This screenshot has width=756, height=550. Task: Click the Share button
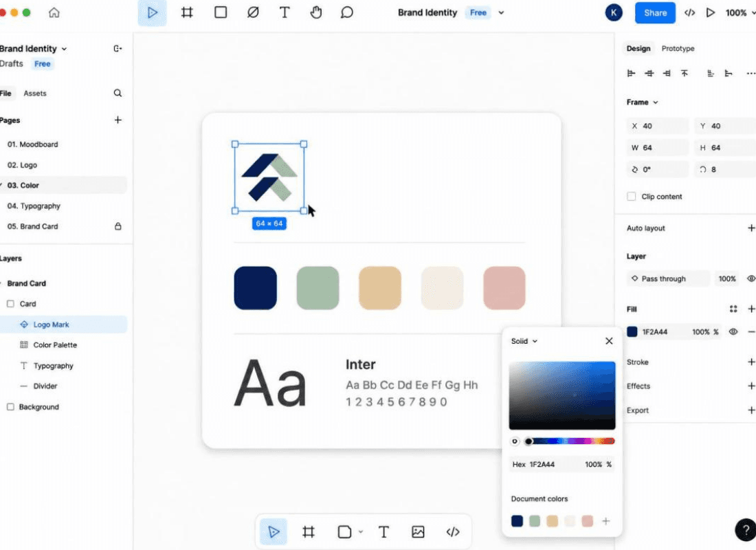point(655,13)
